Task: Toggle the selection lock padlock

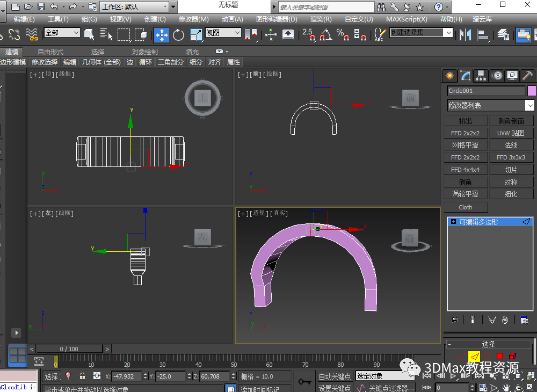Action: tap(82, 376)
